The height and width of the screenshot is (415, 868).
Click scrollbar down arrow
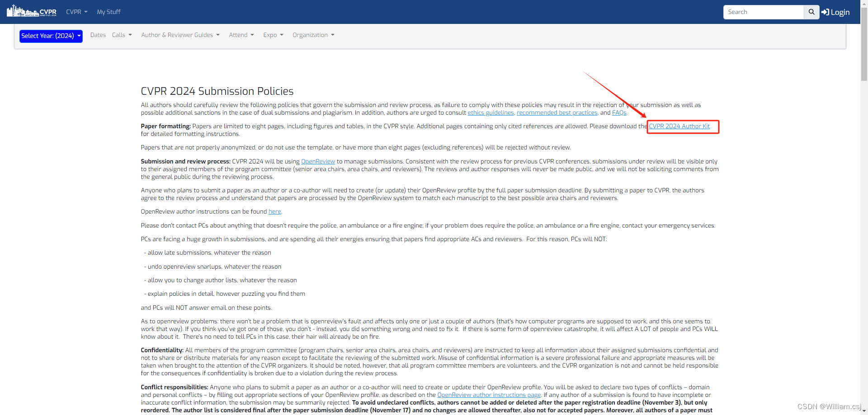pyautogui.click(x=864, y=411)
